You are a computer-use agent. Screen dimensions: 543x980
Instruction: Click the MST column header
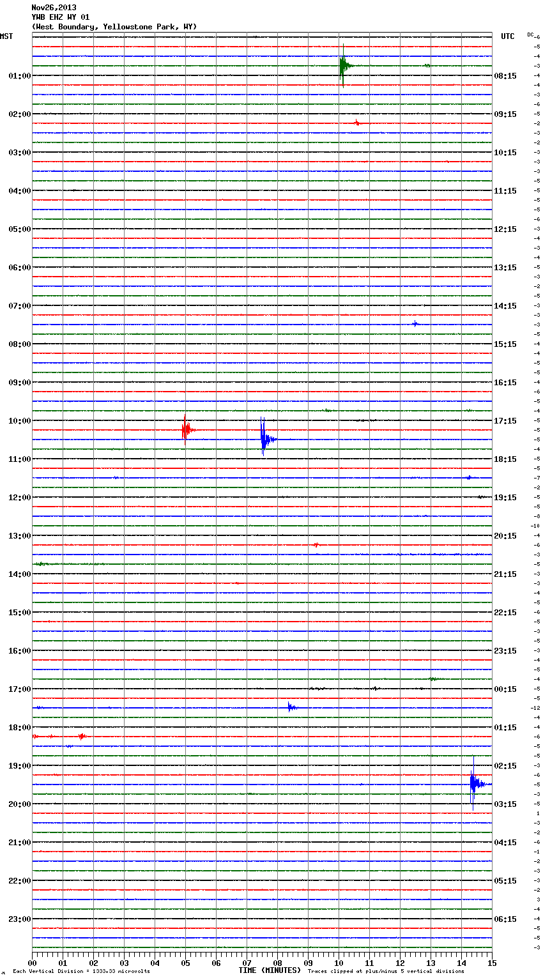pyautogui.click(x=6, y=36)
